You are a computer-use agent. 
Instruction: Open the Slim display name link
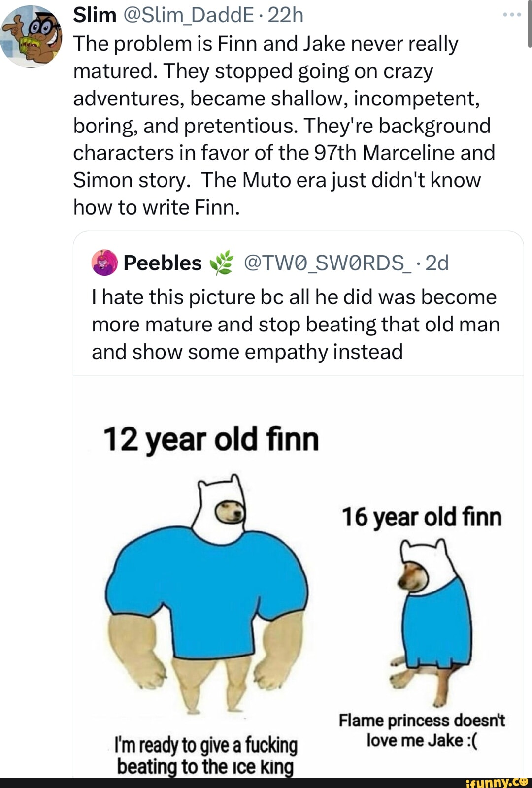click(95, 15)
